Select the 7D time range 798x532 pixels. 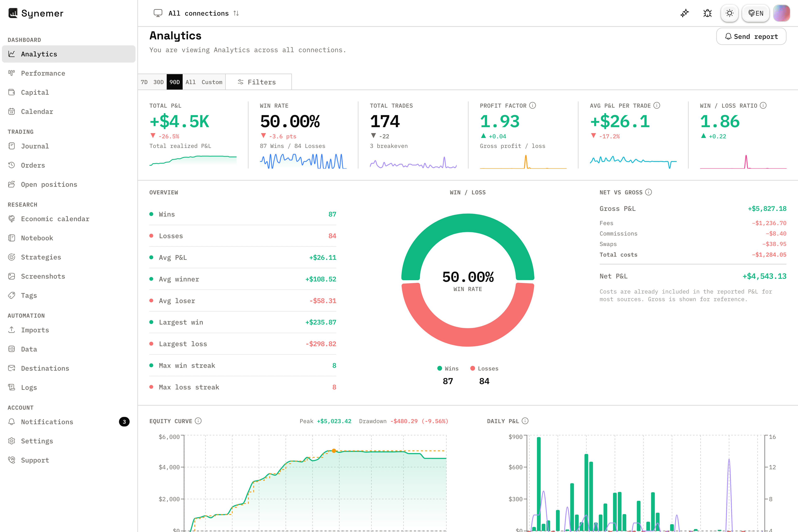144,82
